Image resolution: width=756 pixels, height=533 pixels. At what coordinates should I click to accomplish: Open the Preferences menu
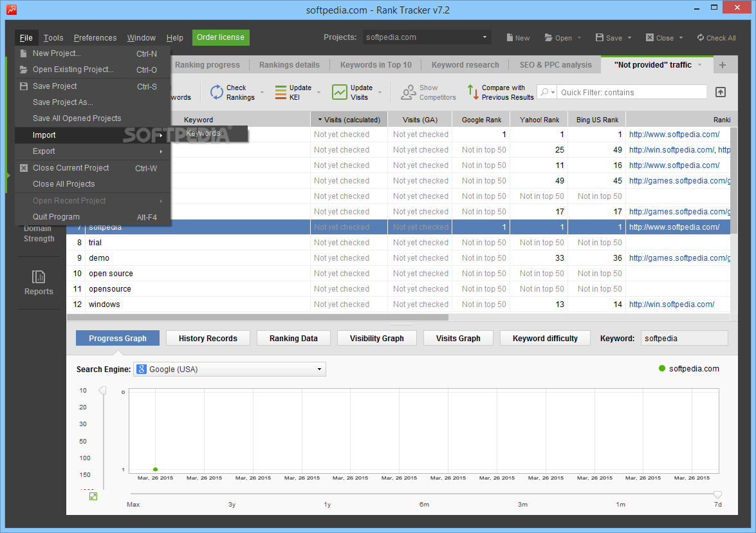click(95, 37)
